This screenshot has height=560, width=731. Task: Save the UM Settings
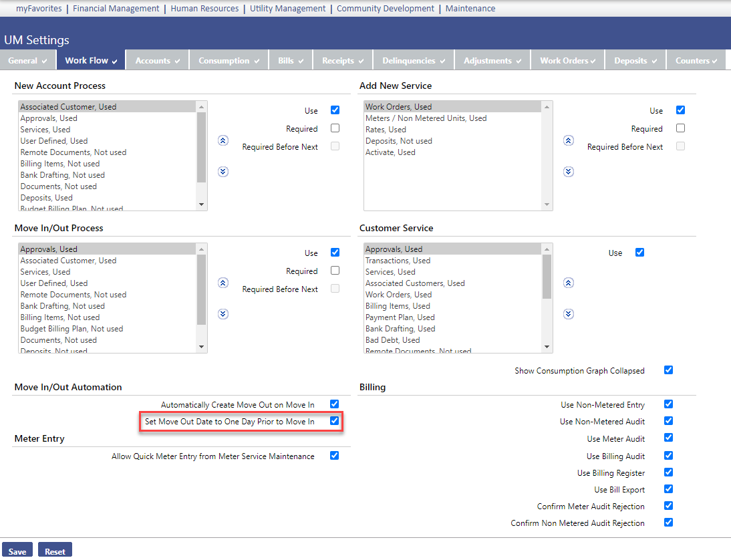[17, 550]
